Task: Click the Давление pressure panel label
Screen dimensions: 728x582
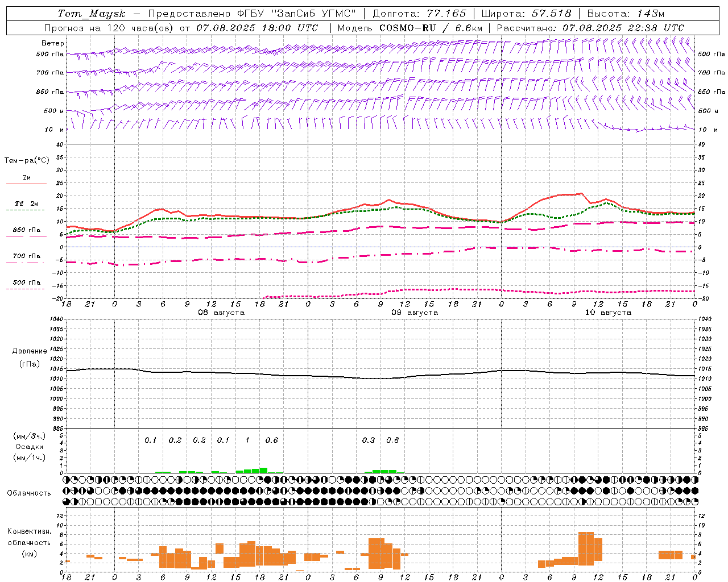Action: (x=30, y=351)
